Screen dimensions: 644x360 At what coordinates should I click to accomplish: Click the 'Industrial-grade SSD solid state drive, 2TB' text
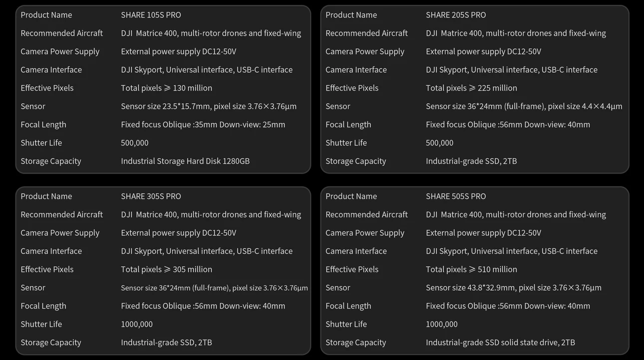click(x=500, y=343)
